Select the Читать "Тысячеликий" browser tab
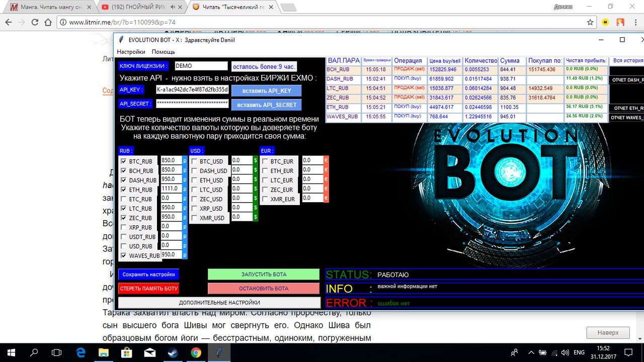 (x=232, y=7)
